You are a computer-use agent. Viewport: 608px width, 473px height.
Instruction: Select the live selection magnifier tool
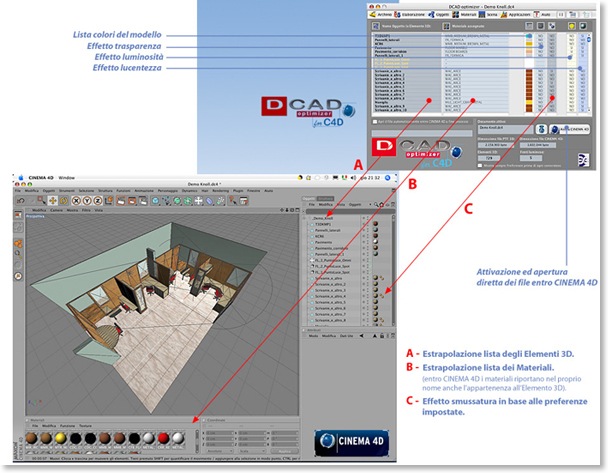click(x=41, y=200)
